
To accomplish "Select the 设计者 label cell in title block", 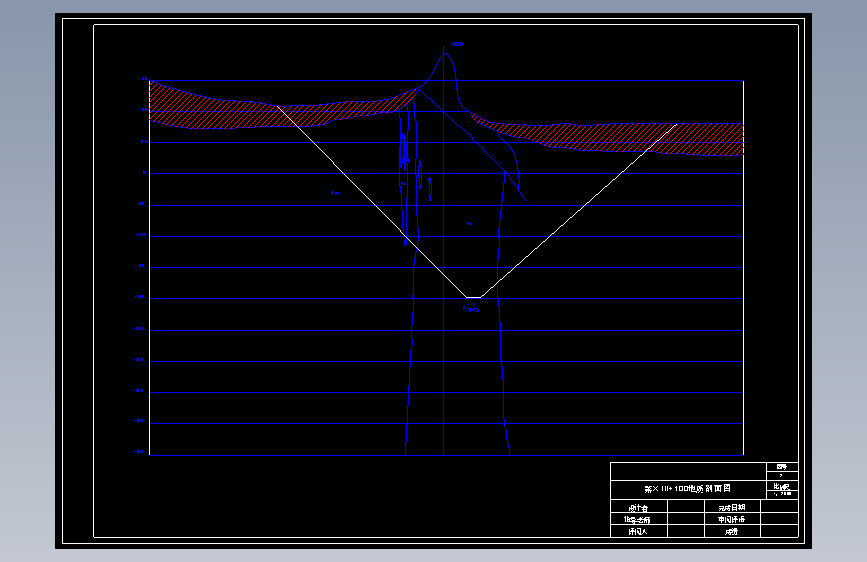I will [639, 507].
